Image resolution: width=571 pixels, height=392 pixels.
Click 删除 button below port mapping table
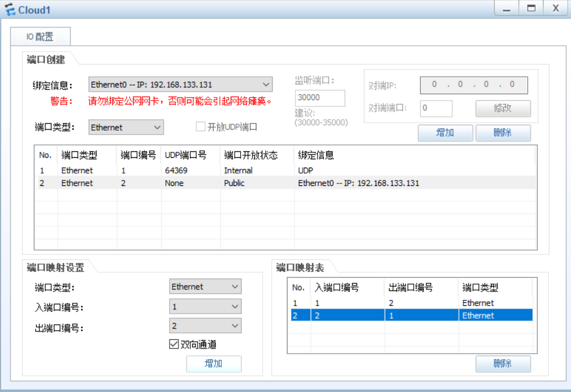(502, 364)
